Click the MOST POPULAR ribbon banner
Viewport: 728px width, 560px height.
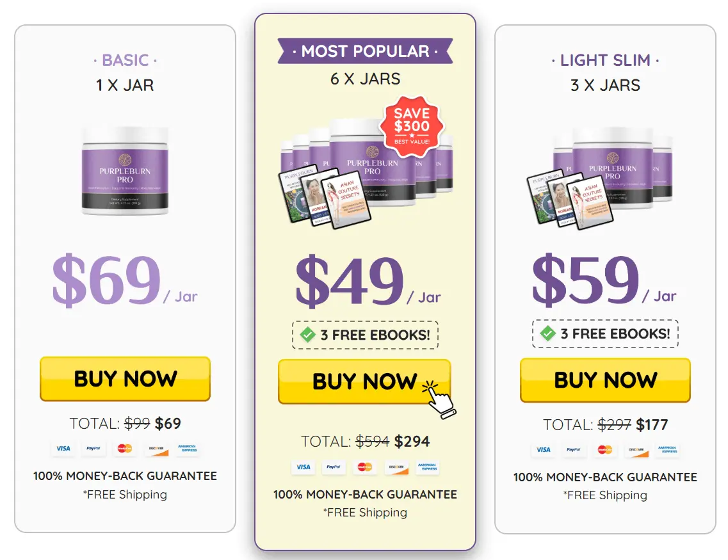point(365,51)
